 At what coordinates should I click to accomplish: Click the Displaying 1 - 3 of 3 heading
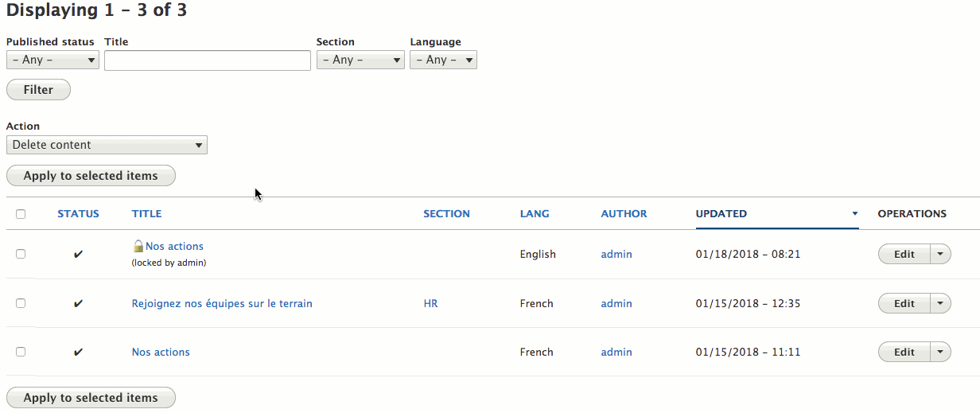point(97,11)
